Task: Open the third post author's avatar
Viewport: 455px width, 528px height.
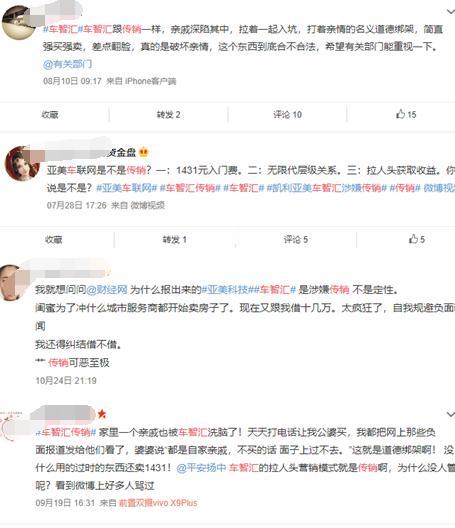Action: pos(13,282)
